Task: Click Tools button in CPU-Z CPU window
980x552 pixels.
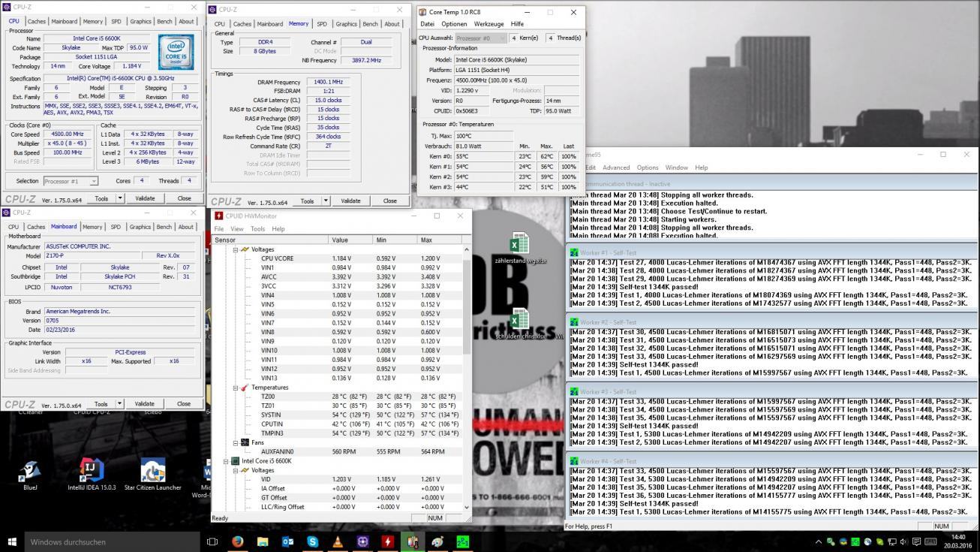Action: [x=101, y=198]
